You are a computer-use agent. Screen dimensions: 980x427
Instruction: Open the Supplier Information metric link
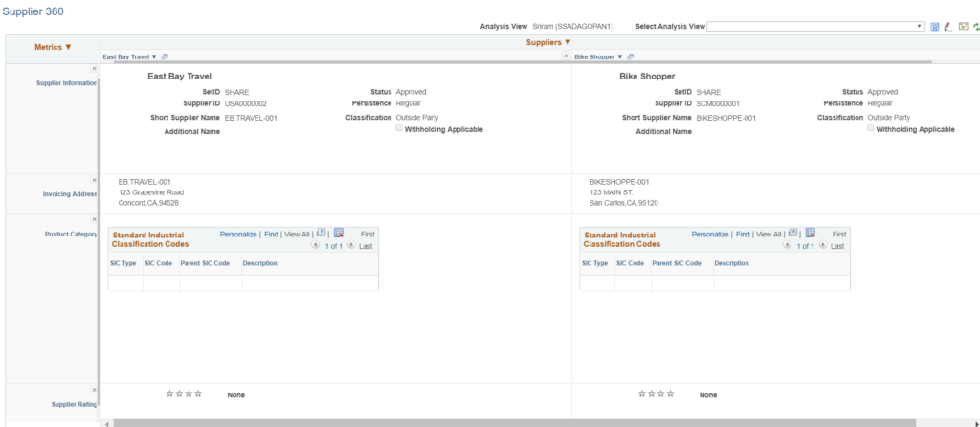[x=68, y=82]
